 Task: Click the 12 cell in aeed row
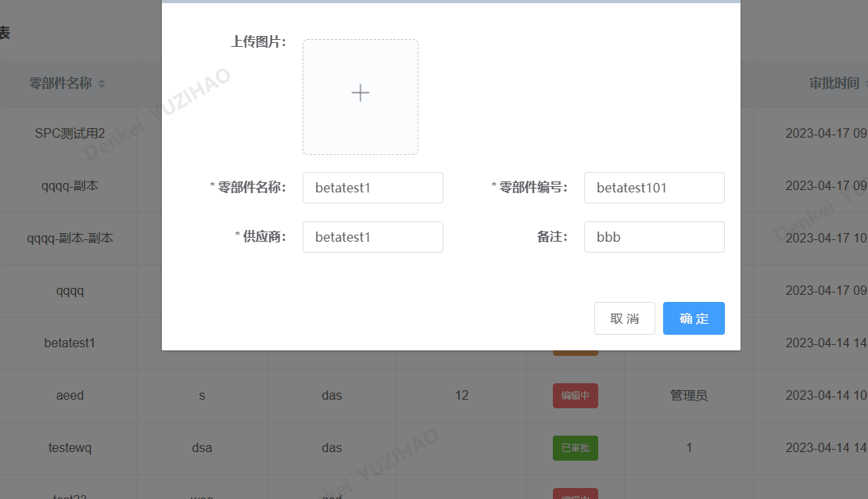pyautogui.click(x=461, y=396)
